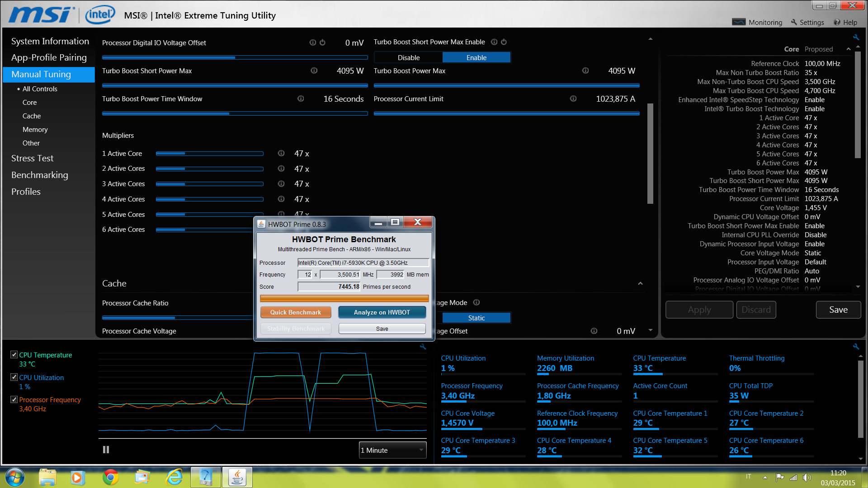Image resolution: width=868 pixels, height=488 pixels.
Task: Open Internet Explorer from taskbar
Action: (174, 477)
